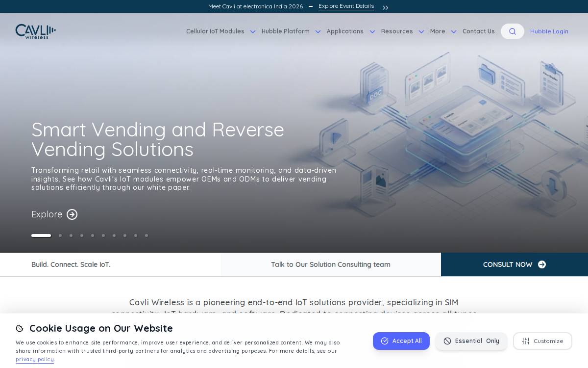Jump to the eighth carousel slide dot

[125, 236]
